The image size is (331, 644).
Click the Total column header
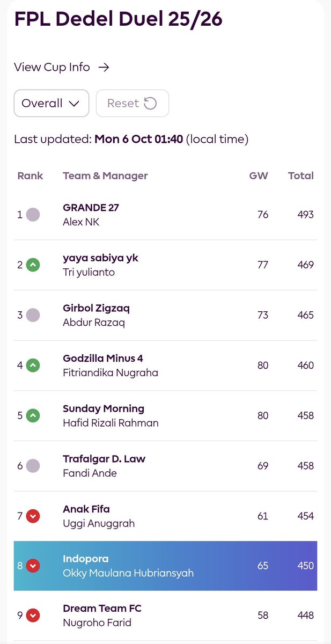tap(301, 175)
